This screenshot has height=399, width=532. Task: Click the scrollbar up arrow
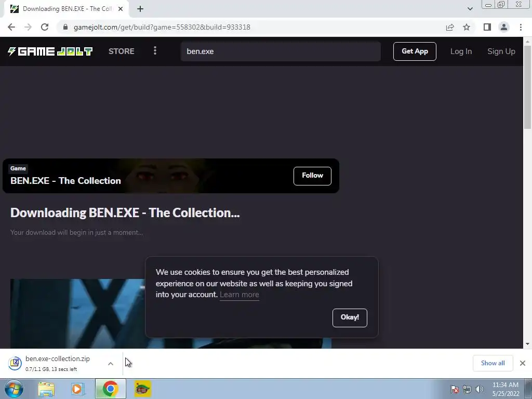[x=527, y=41]
